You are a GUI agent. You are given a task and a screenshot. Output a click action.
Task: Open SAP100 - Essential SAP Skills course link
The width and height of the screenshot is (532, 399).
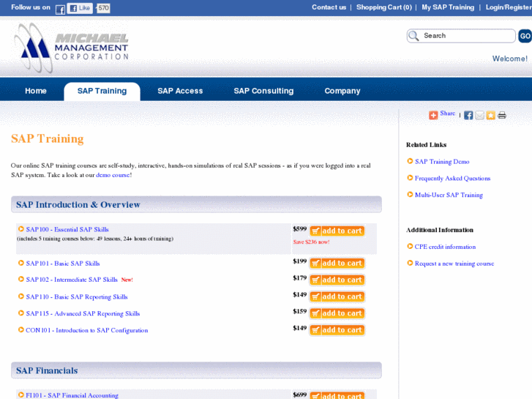67,230
